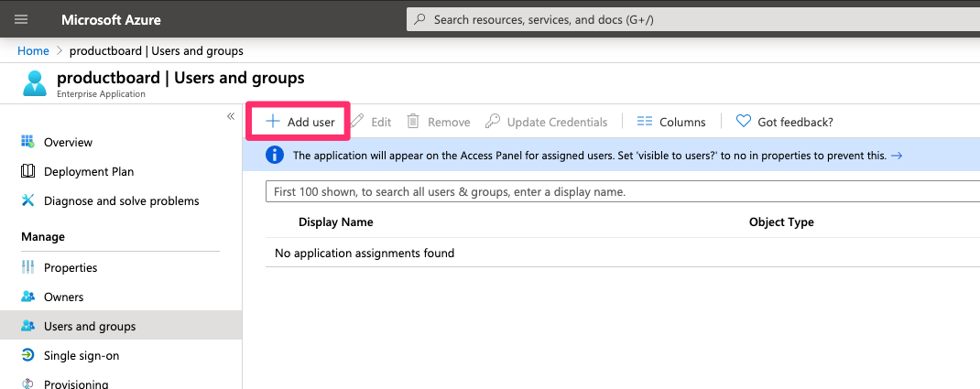The height and width of the screenshot is (389, 980).
Task: Click the Properties sliders icon
Action: [27, 268]
